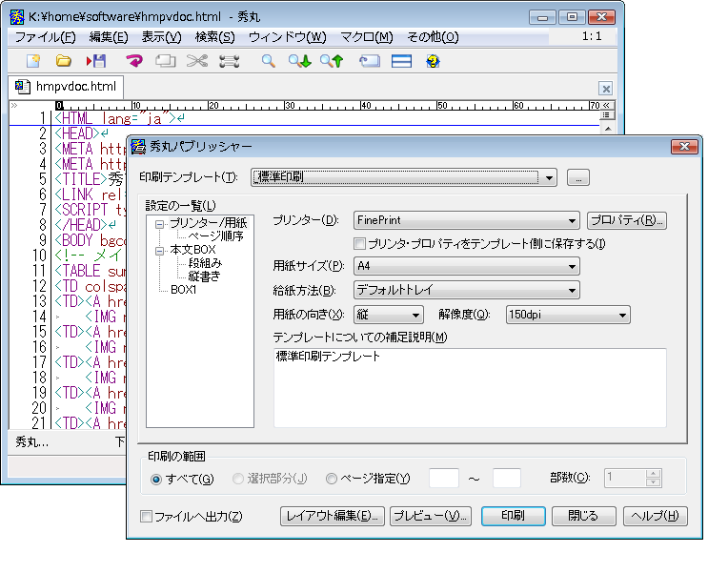Close the hmpvdoc.html tab with X
This screenshot has height=573, width=728.
pyautogui.click(x=605, y=89)
